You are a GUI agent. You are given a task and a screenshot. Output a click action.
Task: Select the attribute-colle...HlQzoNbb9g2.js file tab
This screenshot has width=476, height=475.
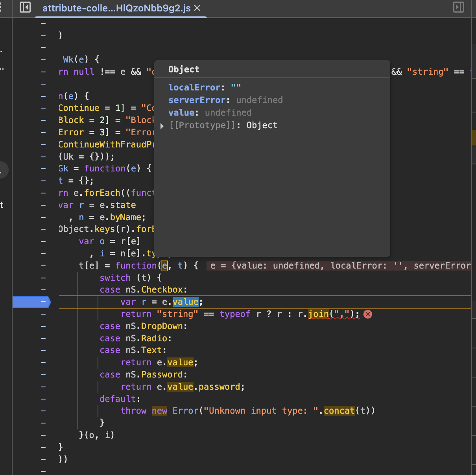tap(116, 8)
